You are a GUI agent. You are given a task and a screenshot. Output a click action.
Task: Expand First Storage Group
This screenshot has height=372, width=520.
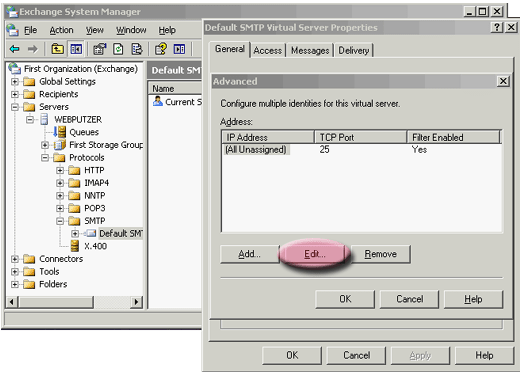[45, 145]
